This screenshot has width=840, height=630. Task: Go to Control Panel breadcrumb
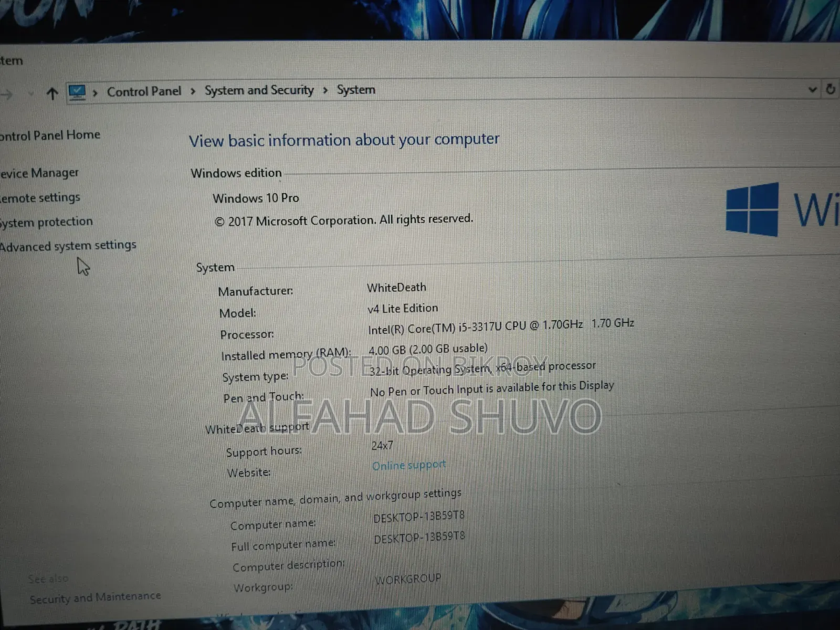coord(144,91)
